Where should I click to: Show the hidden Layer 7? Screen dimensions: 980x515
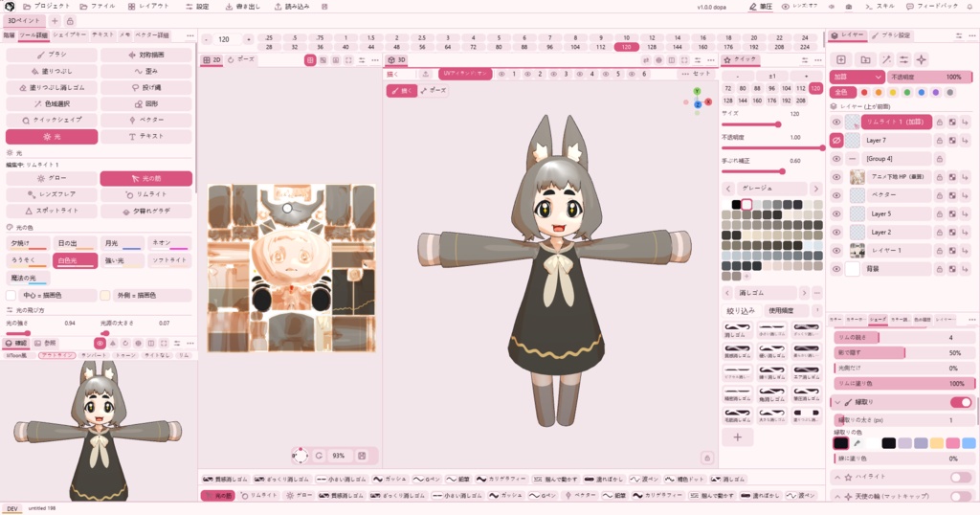tap(836, 140)
